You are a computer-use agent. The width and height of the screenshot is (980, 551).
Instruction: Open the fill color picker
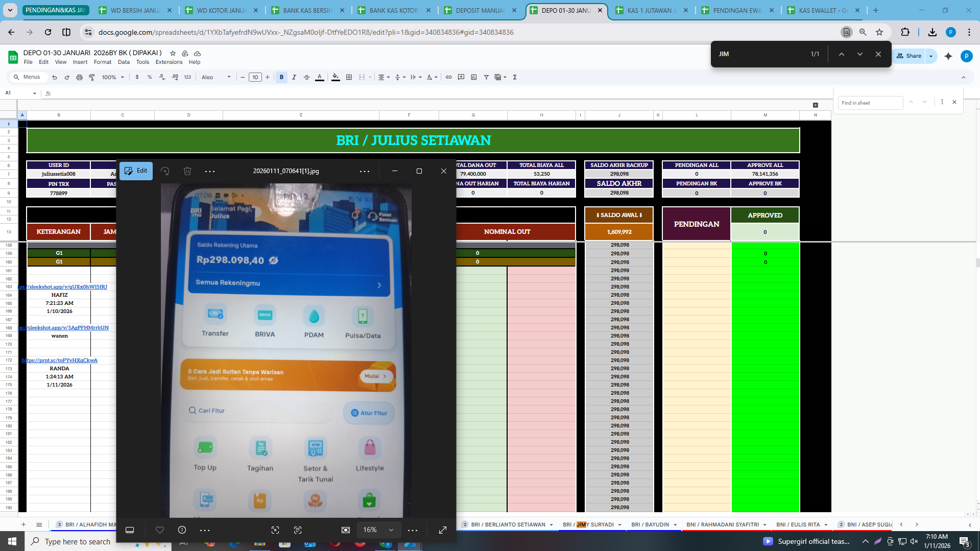point(336,77)
